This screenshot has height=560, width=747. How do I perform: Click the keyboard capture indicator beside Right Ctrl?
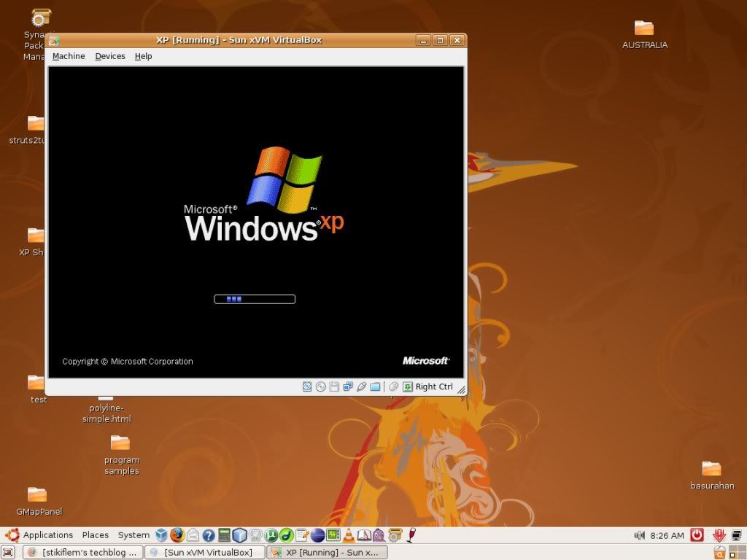[x=408, y=386]
